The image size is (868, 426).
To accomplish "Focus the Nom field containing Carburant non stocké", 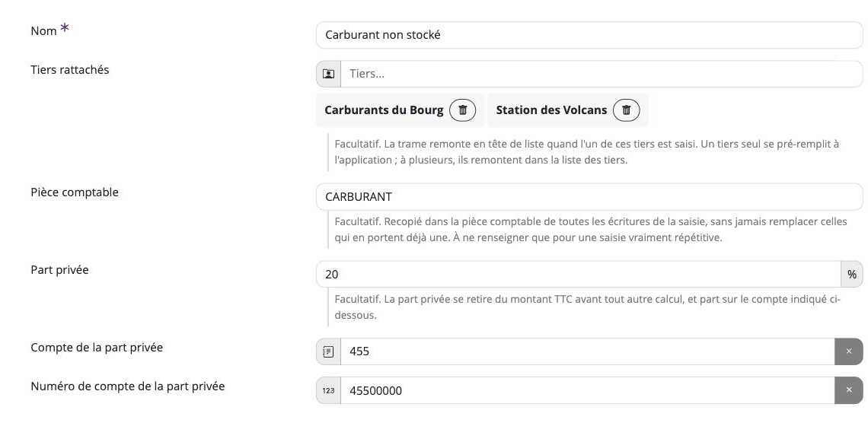I will pos(589,35).
